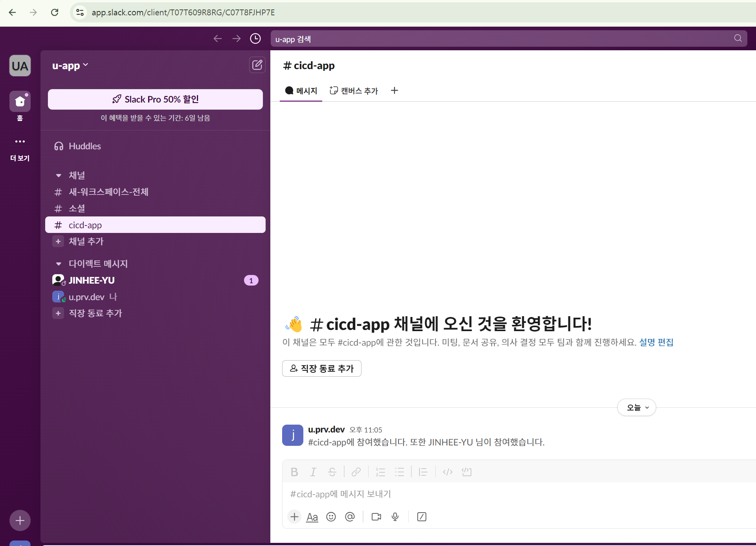Toggle blockquote formatting
This screenshot has height=546, width=756.
pos(423,472)
